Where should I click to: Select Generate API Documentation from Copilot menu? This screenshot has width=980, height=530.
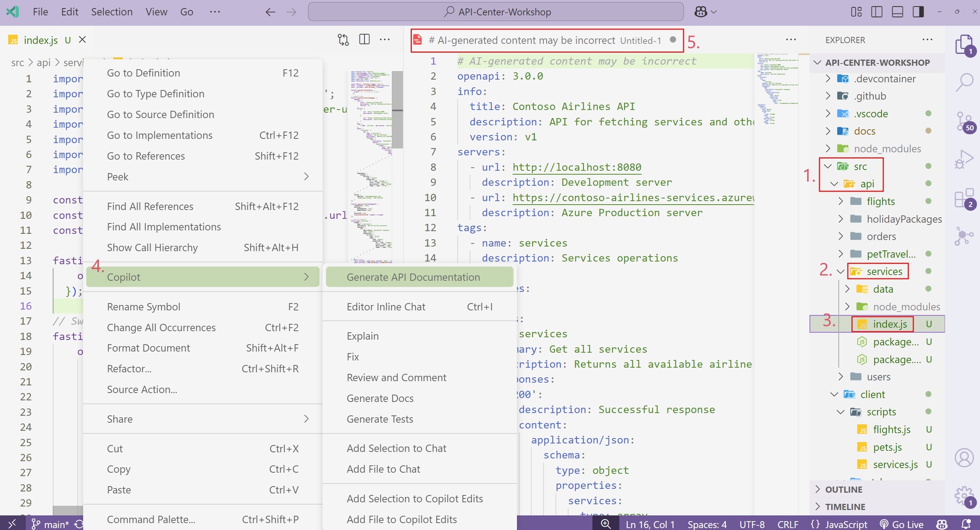(x=419, y=277)
